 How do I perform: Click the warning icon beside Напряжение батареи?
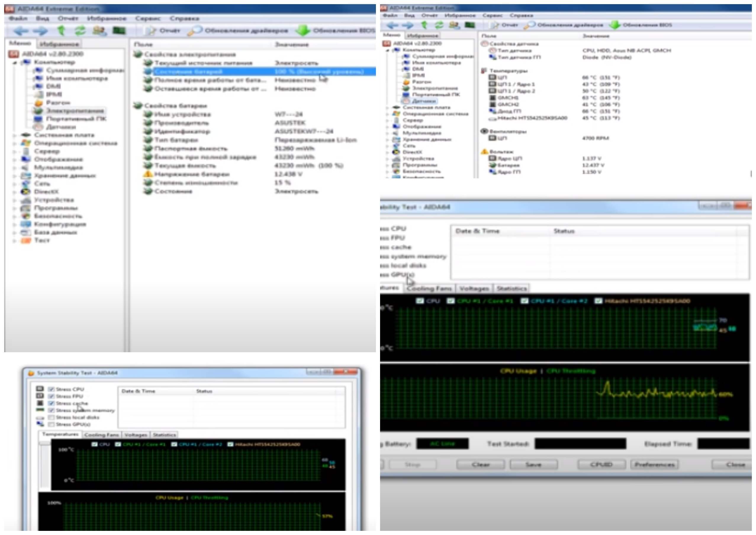[x=148, y=174]
